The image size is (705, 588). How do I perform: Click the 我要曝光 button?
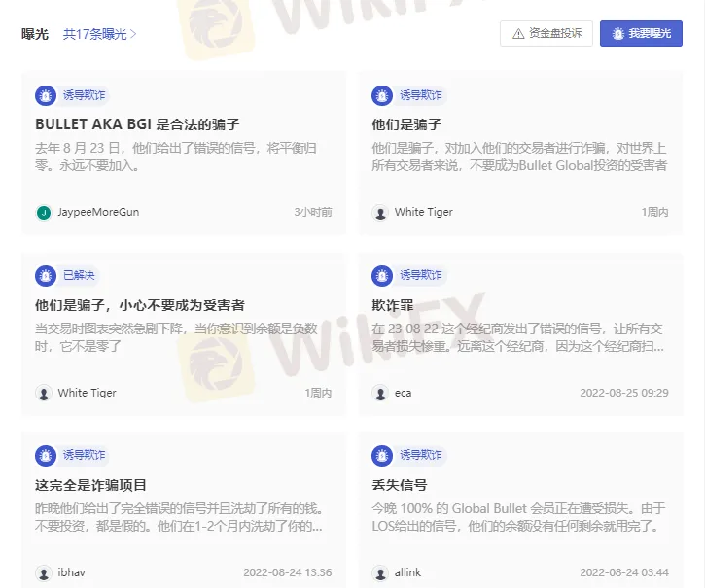641,33
